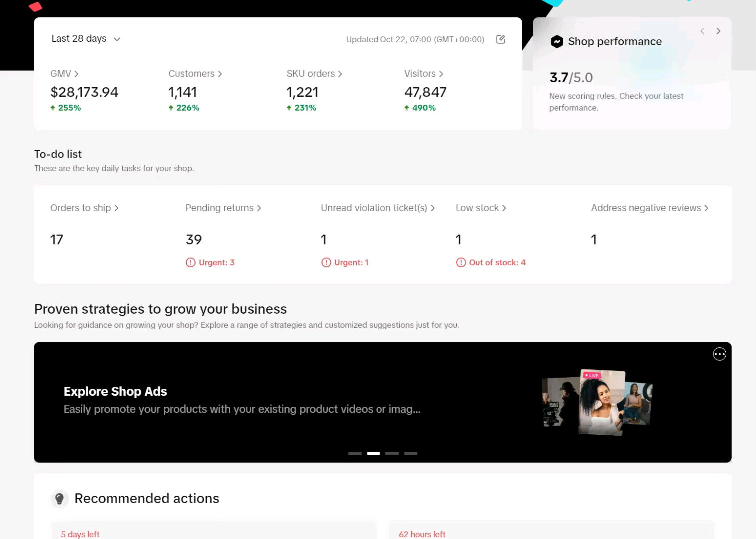The height and width of the screenshot is (539, 756).
Task: Go to next Shop performance card arrow
Action: click(718, 31)
